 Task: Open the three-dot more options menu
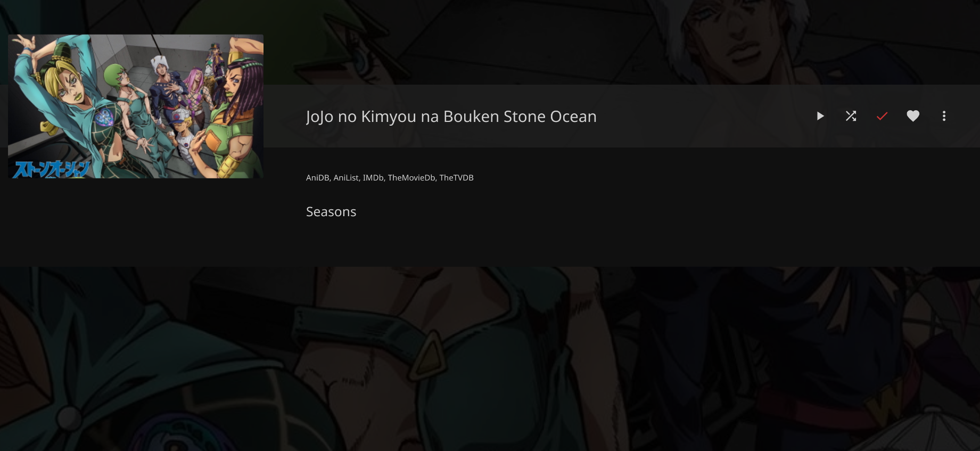tap(944, 116)
